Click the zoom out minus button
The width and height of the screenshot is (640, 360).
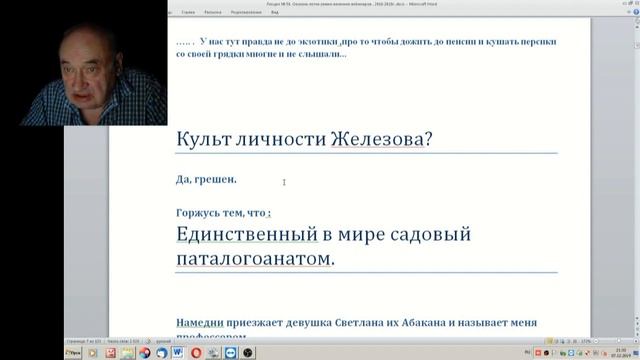point(596,341)
